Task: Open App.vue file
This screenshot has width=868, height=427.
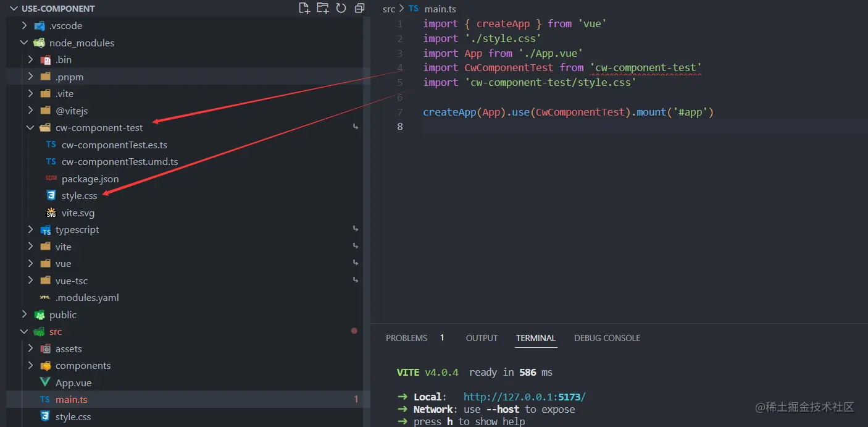Action: pyautogui.click(x=73, y=383)
